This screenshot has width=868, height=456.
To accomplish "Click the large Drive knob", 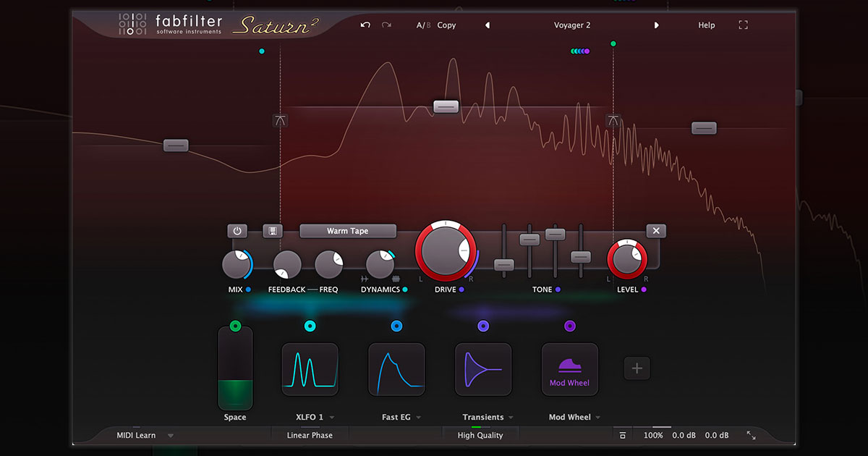I will (446, 250).
